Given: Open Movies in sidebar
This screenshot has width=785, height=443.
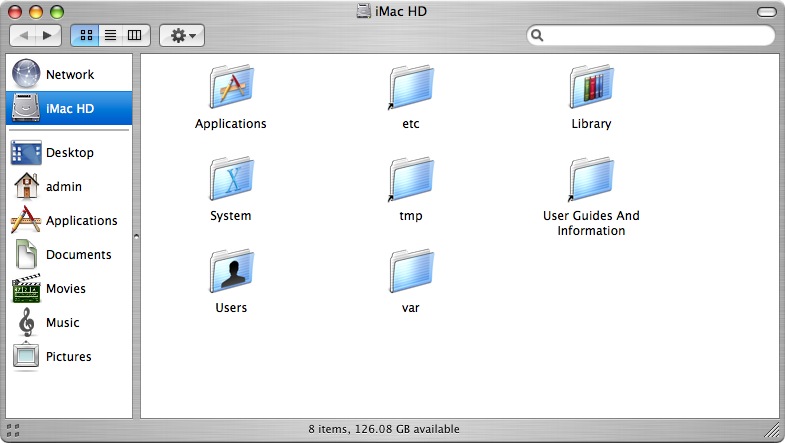Looking at the screenshot, I should tap(69, 288).
